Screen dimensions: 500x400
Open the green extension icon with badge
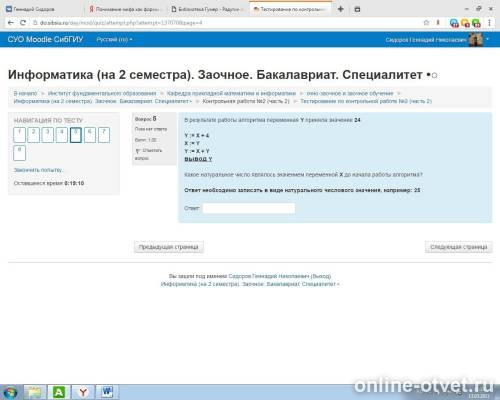coord(476,23)
